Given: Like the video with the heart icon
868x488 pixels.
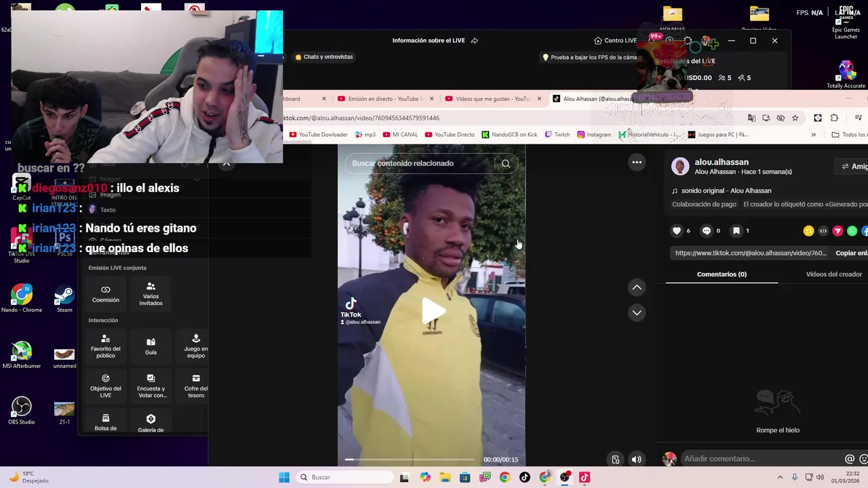Looking at the screenshot, I should tap(676, 230).
